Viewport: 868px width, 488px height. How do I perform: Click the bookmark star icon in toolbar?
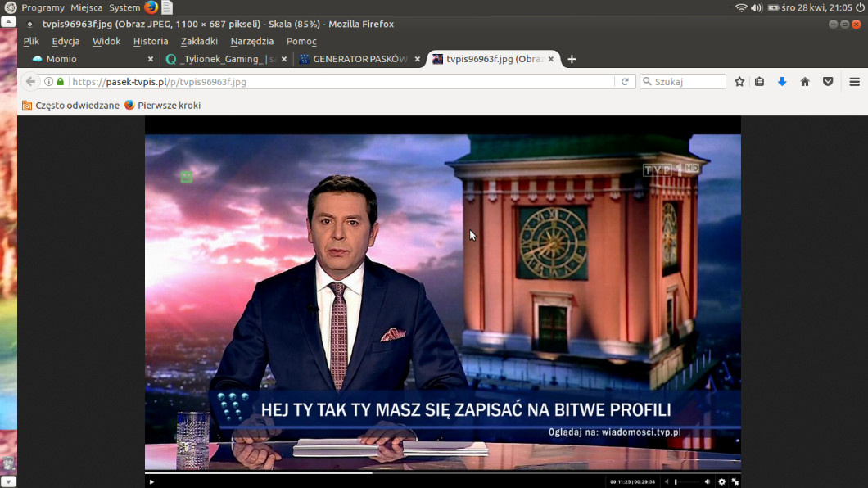coord(739,82)
